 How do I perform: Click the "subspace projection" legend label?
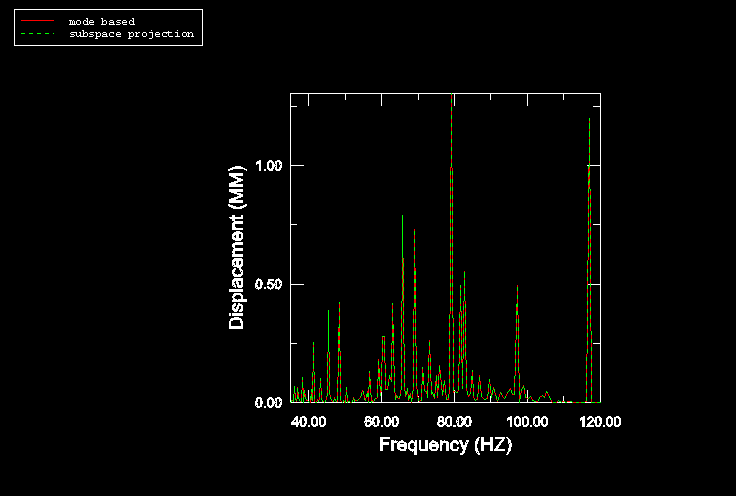(x=130, y=34)
